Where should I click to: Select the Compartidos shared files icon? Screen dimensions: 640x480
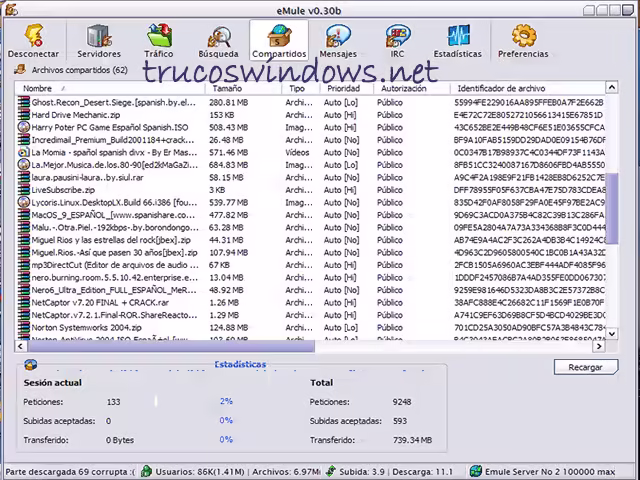279,36
